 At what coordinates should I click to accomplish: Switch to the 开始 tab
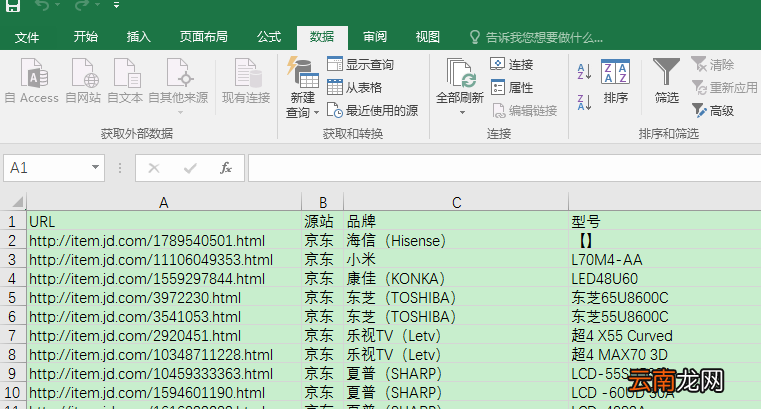[86, 37]
